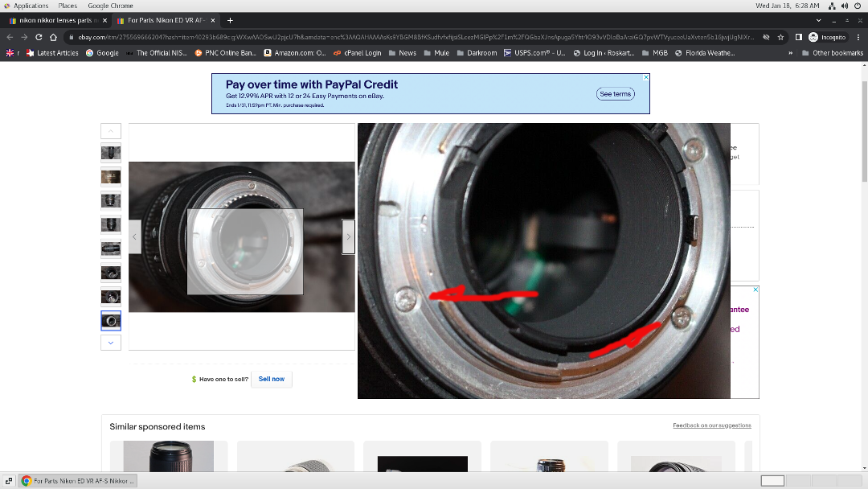This screenshot has height=489, width=868.
Task: Show previous image with left arrow
Action: click(x=134, y=237)
